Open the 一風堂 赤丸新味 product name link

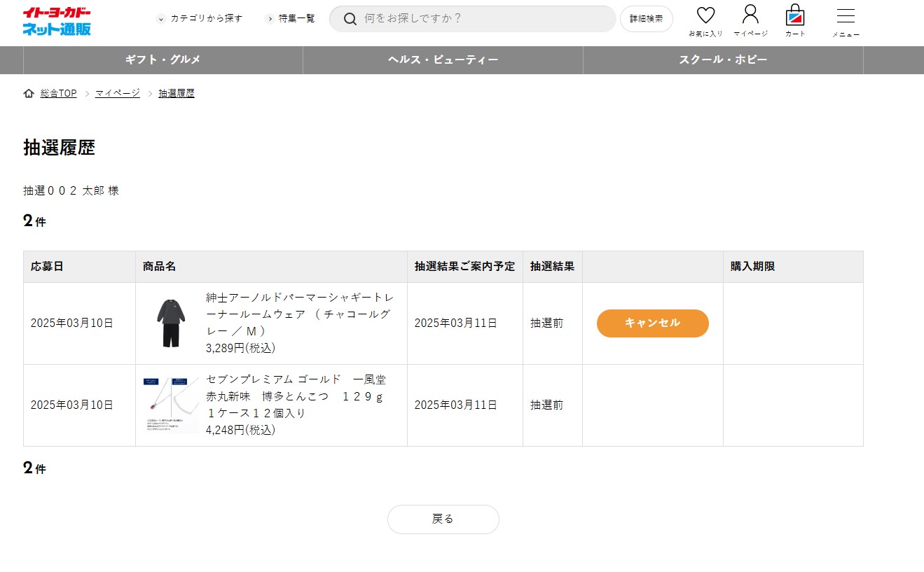(296, 396)
